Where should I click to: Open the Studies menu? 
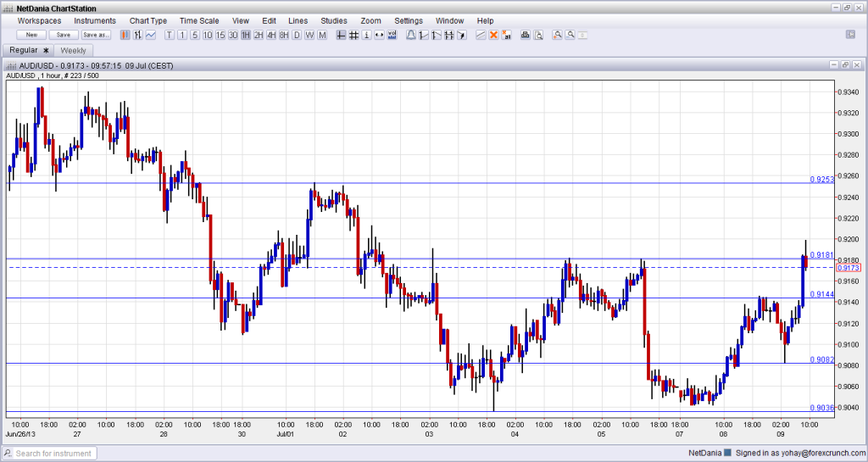(333, 20)
